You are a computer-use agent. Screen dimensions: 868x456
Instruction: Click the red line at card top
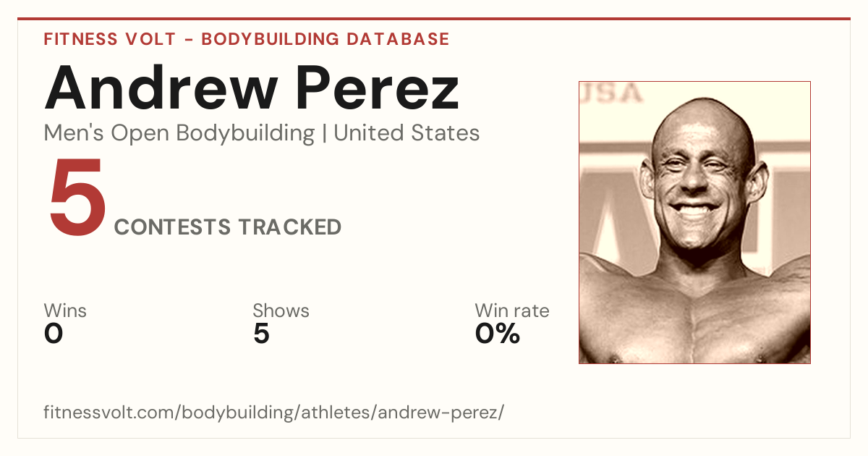click(x=434, y=19)
